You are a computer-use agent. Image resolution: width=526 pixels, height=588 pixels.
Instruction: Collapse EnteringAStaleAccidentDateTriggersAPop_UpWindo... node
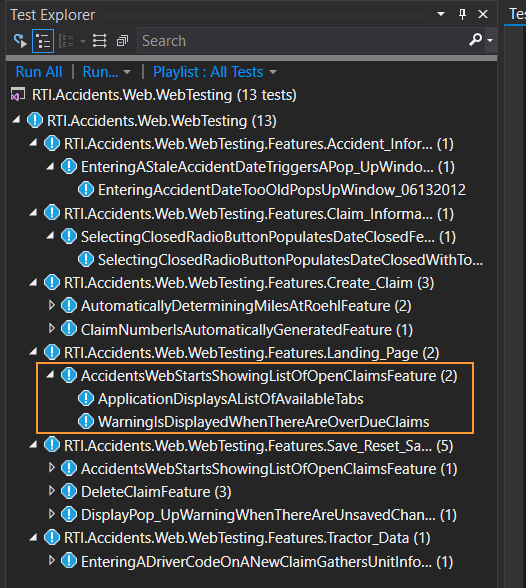pos(50,166)
